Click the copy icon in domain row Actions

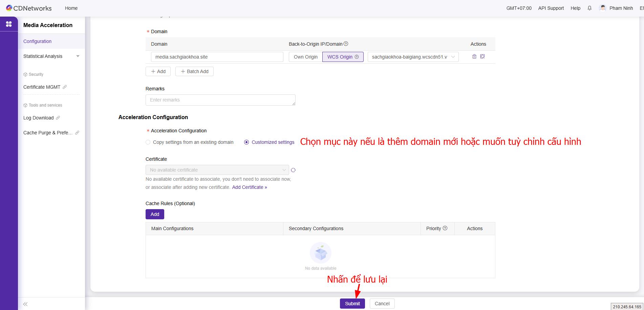tap(482, 57)
